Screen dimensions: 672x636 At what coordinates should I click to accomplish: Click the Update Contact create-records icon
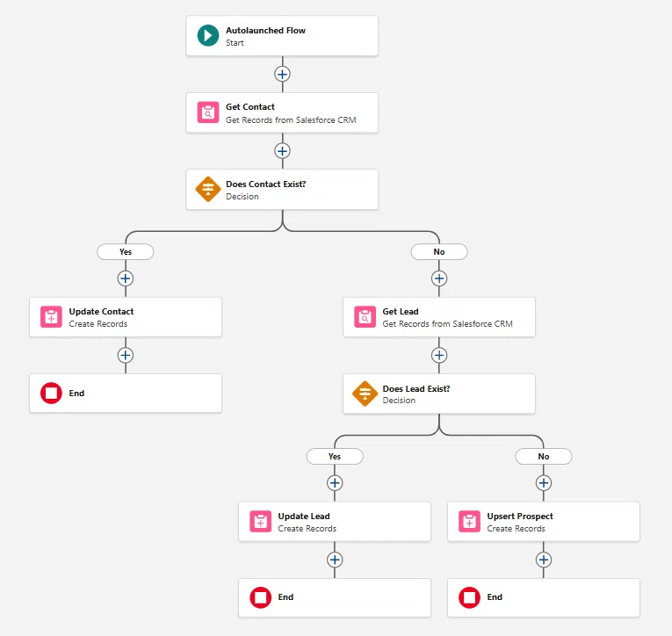[51, 317]
